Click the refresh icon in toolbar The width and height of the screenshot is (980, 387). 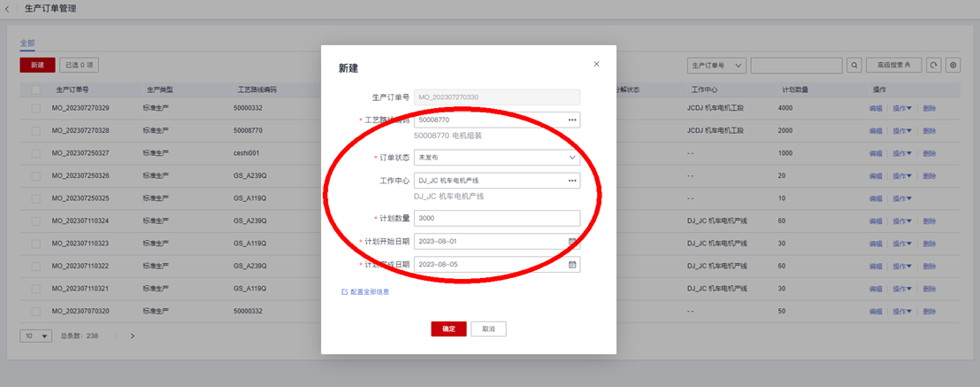click(933, 66)
